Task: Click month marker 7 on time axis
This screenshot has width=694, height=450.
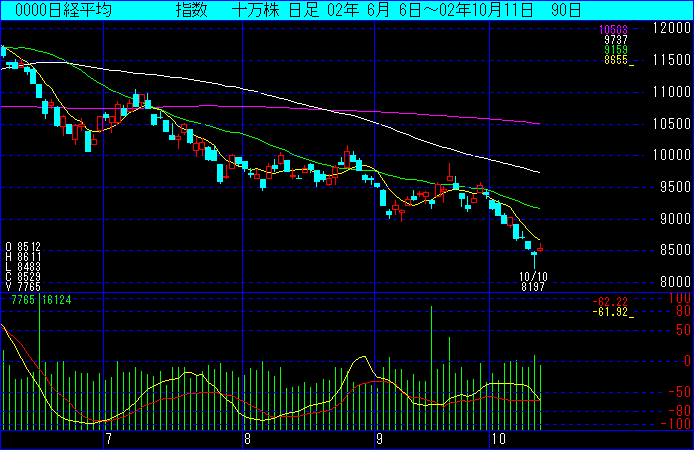Action: [109, 439]
